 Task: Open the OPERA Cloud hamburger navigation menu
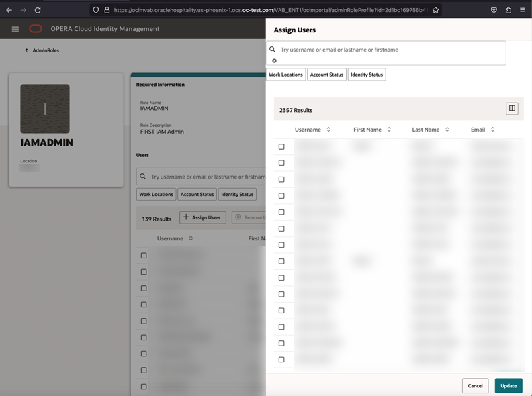pyautogui.click(x=15, y=29)
